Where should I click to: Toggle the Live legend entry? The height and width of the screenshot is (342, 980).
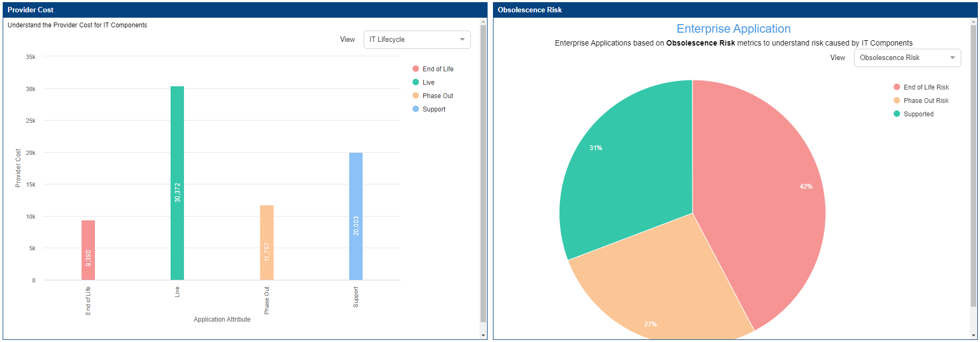click(423, 82)
